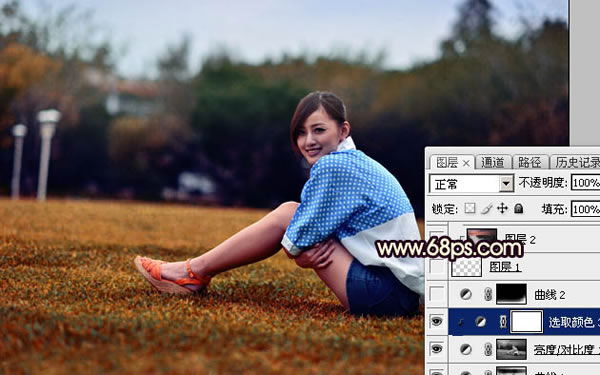Switch to the 通道 tab
The image size is (600, 375).
pos(493,163)
